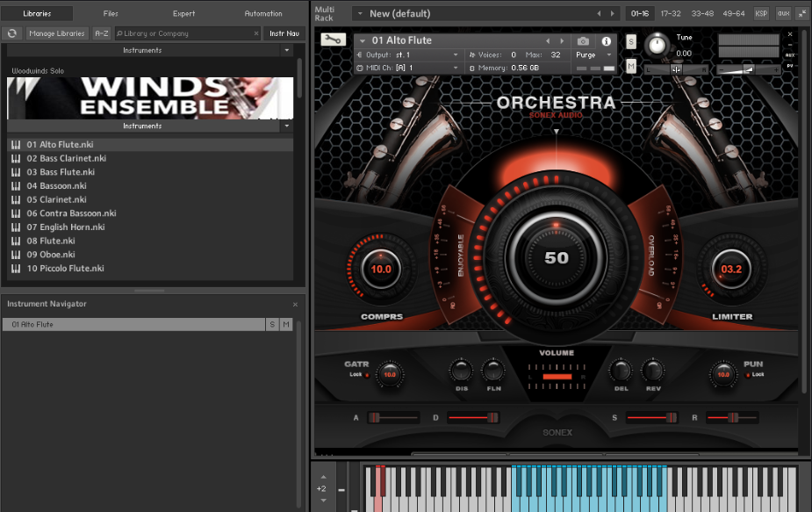Mute the instrument with the header M button
The width and height of the screenshot is (812, 512).
(631, 66)
